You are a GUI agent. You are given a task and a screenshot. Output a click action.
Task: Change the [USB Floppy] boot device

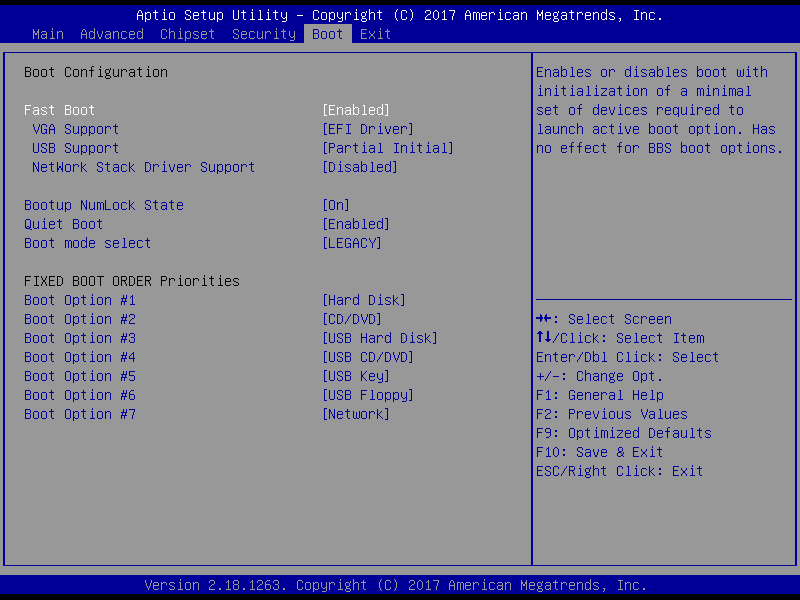[x=367, y=395]
